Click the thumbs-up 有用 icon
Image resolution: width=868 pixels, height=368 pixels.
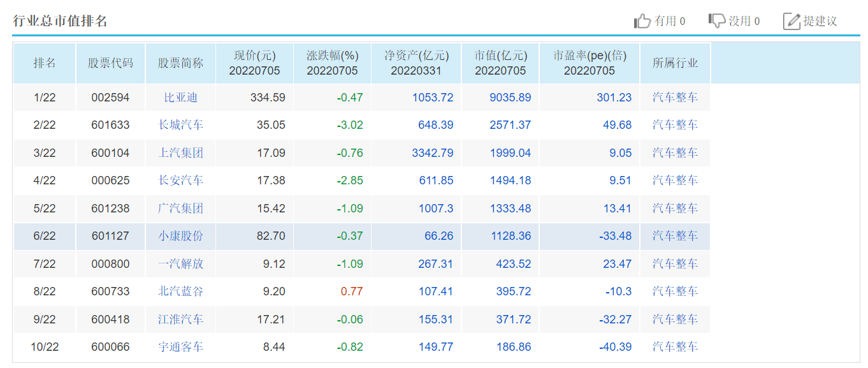coord(642,21)
